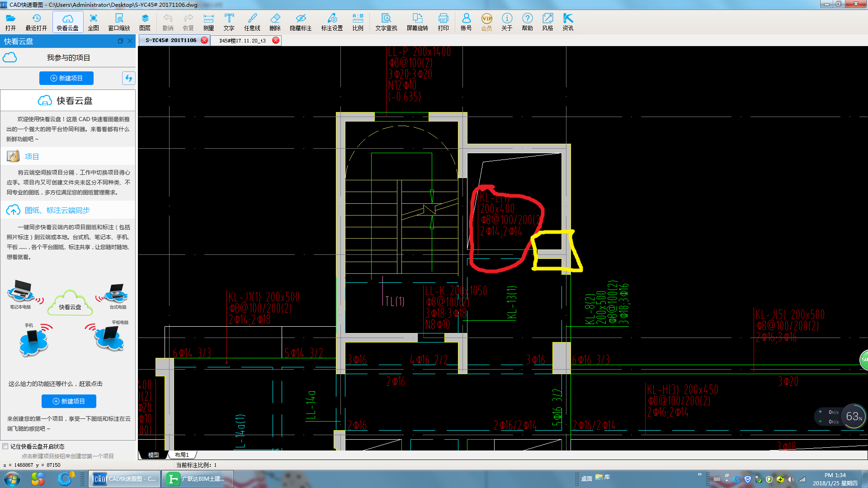Switch to D45#楼17.11.20_t3 drawing tab
The image size is (868, 488).
242,40
